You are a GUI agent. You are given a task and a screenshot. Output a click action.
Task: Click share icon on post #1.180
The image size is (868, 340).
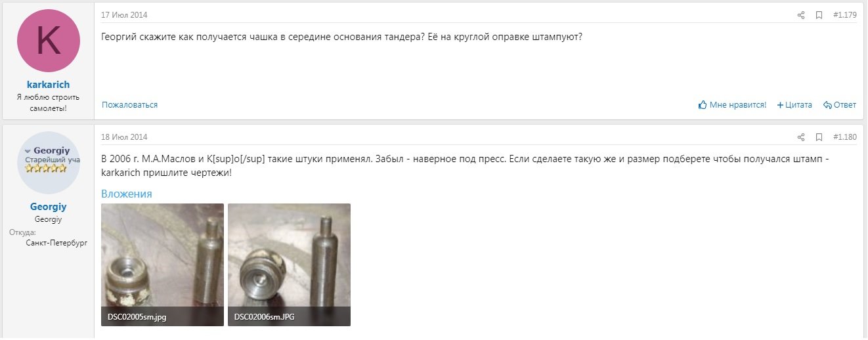[801, 137]
